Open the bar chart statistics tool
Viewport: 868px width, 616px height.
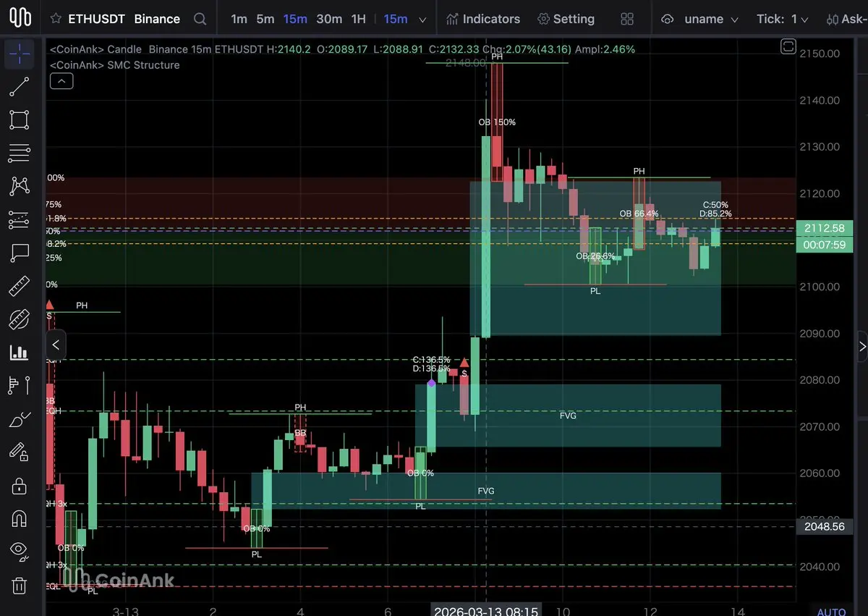(20, 353)
